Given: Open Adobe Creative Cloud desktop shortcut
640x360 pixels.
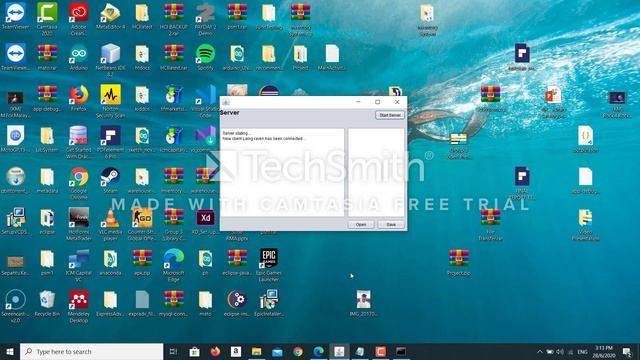Looking at the screenshot, I should click(x=78, y=19).
